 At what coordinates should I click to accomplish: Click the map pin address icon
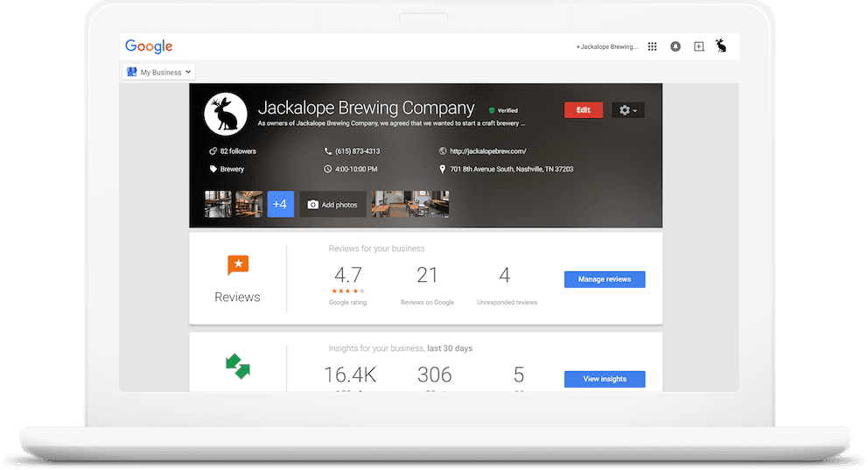pos(442,169)
